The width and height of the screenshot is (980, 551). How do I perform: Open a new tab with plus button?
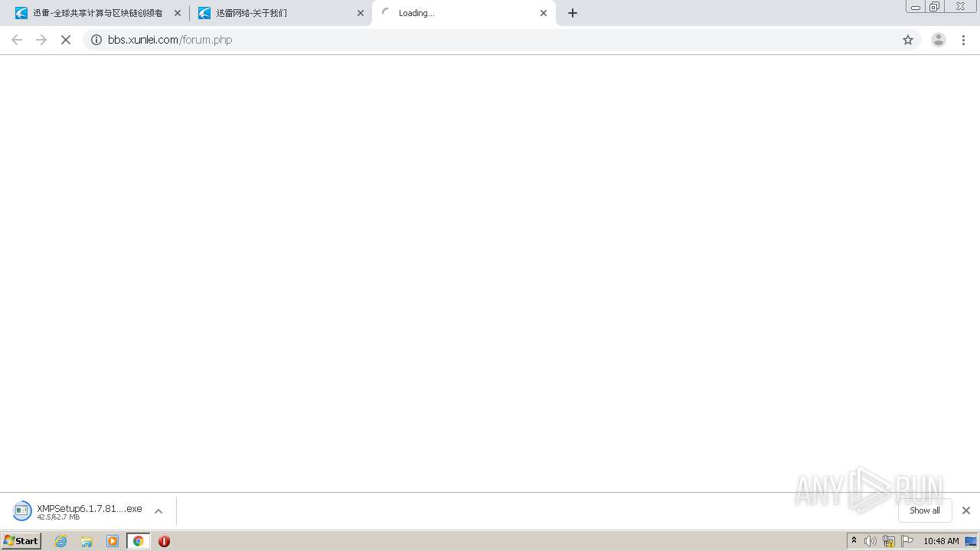click(573, 13)
